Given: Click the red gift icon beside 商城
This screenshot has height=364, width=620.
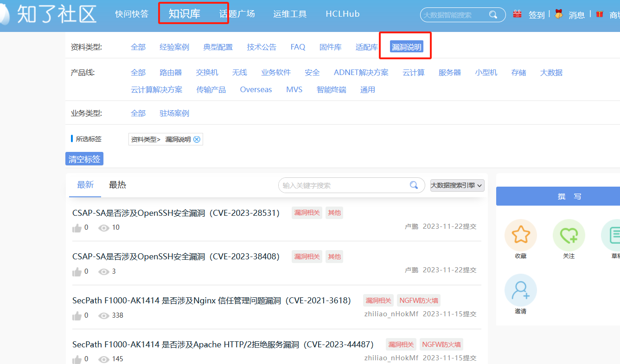Looking at the screenshot, I should click(600, 14).
